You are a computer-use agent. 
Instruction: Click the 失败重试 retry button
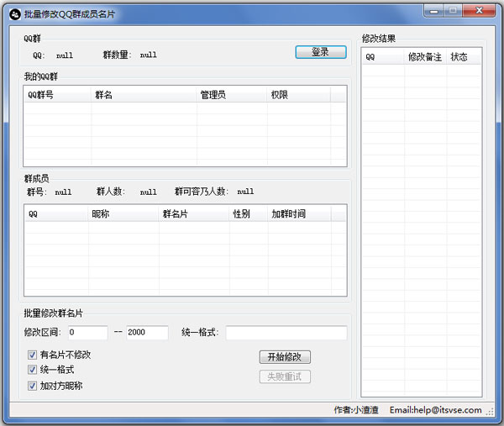[x=284, y=376]
